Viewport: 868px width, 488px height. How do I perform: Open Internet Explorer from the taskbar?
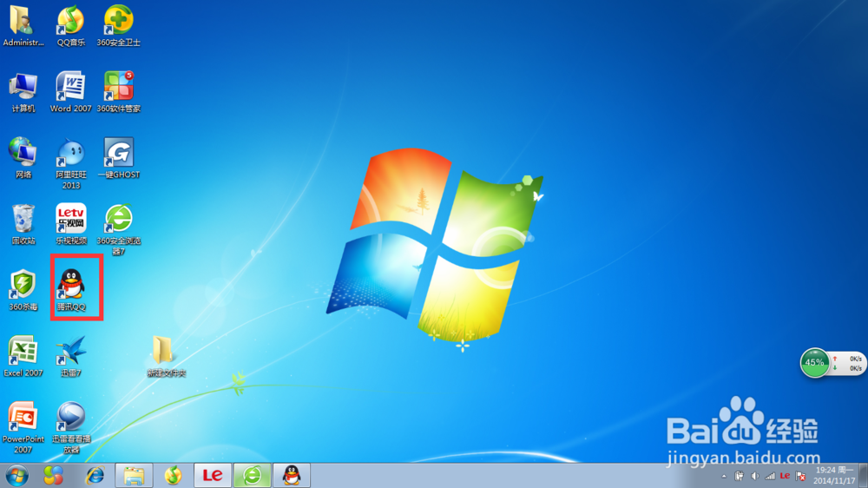click(95, 475)
